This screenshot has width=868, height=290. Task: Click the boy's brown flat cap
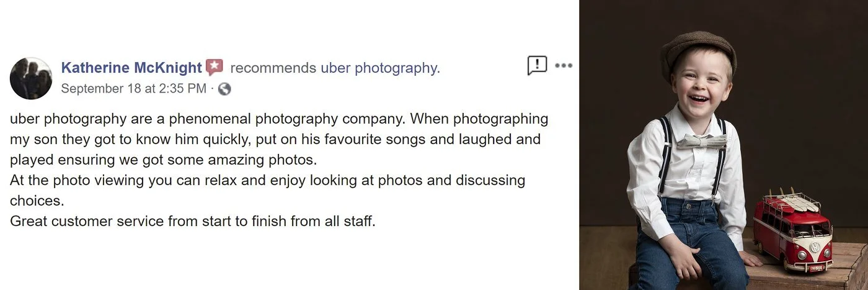(697, 51)
